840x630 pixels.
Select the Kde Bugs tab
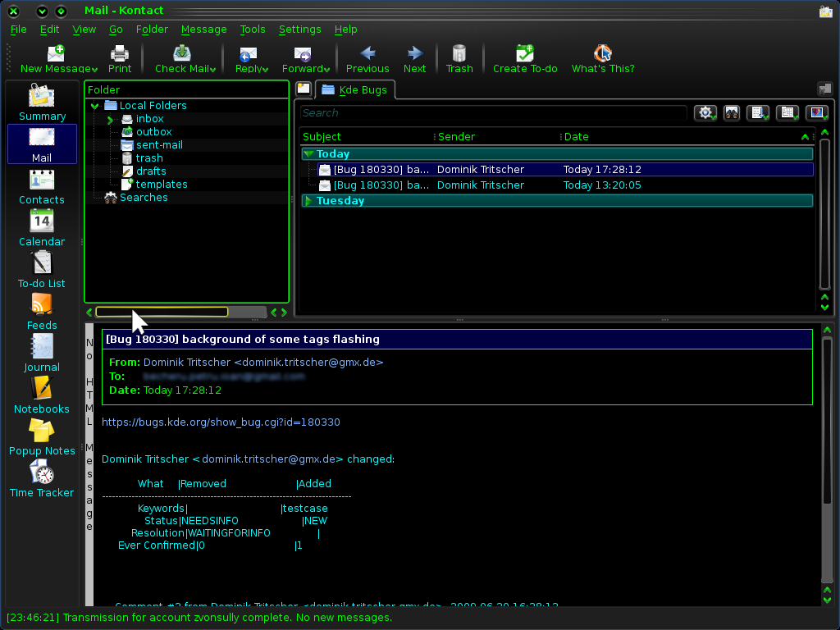click(x=354, y=90)
